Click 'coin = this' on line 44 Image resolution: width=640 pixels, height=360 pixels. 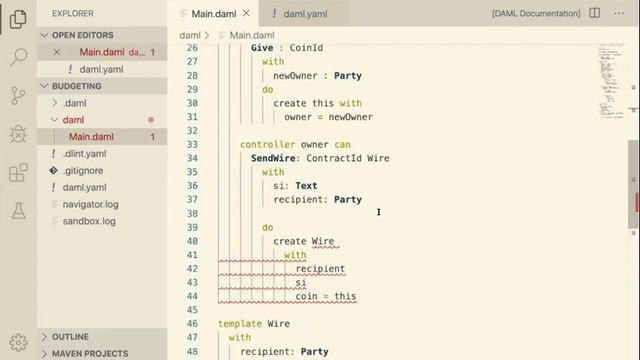326,296
